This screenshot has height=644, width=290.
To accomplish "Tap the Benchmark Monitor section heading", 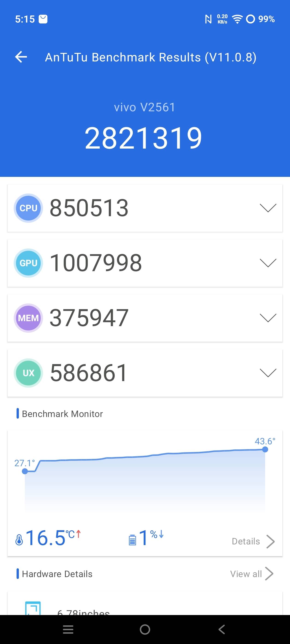I will click(x=62, y=414).
